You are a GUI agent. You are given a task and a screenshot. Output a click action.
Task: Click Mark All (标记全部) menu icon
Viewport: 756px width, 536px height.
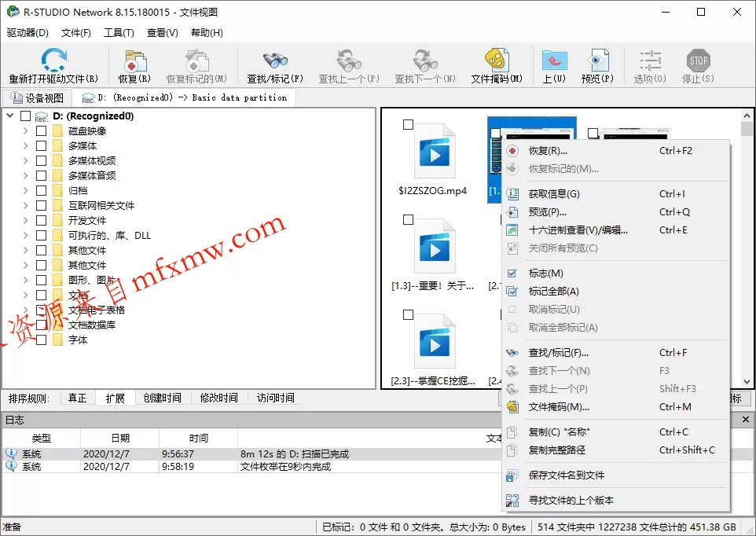[x=512, y=291]
